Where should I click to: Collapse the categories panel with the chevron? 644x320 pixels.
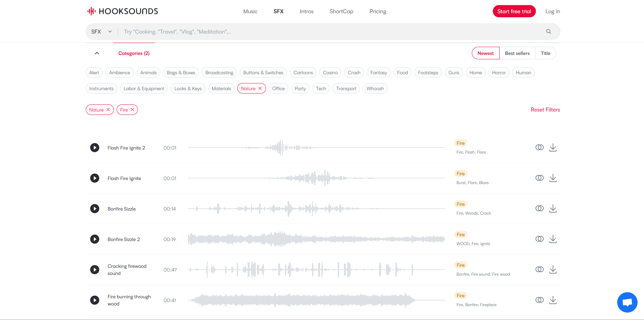(x=97, y=53)
